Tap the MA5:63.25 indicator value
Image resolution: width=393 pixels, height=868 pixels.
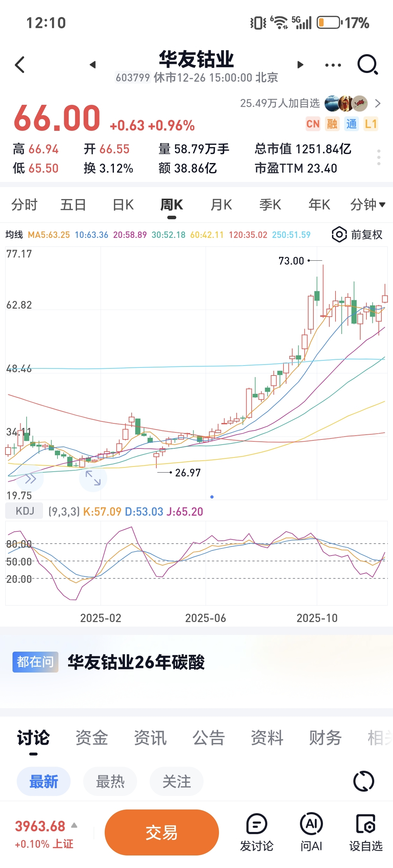49,235
